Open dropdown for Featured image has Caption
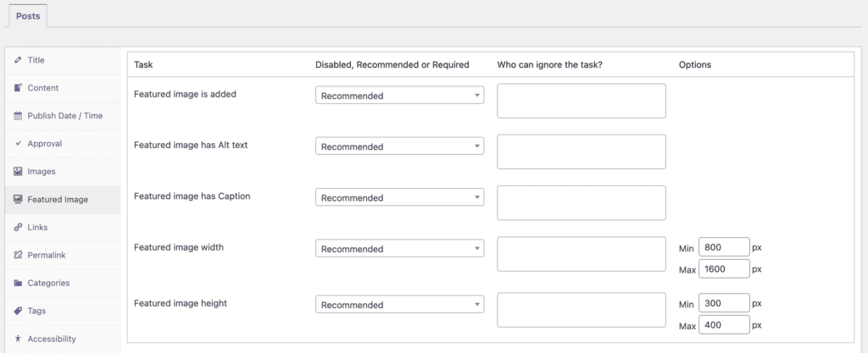Image resolution: width=868 pixels, height=353 pixels. (400, 197)
